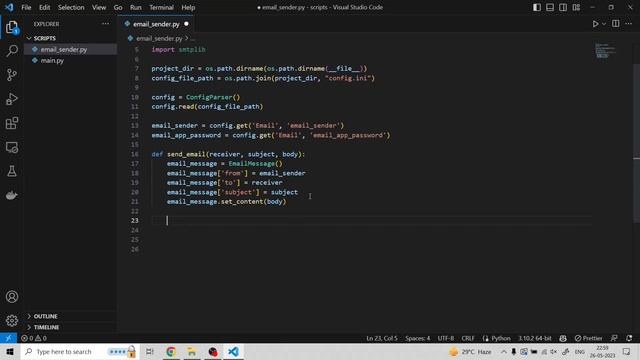Click Ln 23, Col 5 in status bar
The height and width of the screenshot is (360, 640).
pos(382,338)
